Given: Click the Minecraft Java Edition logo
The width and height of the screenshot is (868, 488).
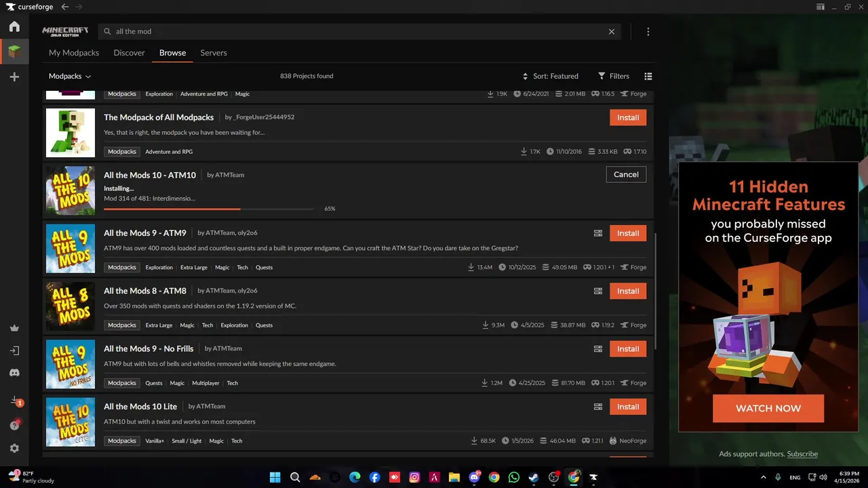Looking at the screenshot, I should [65, 31].
